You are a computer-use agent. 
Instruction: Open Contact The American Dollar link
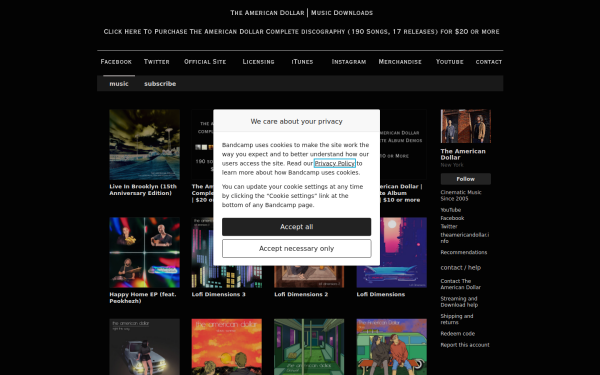click(460, 284)
